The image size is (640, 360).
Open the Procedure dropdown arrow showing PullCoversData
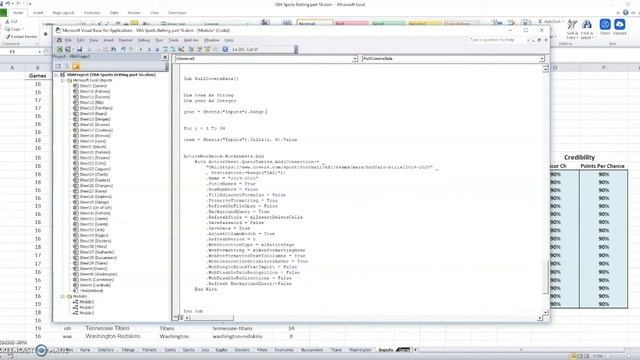(542, 59)
